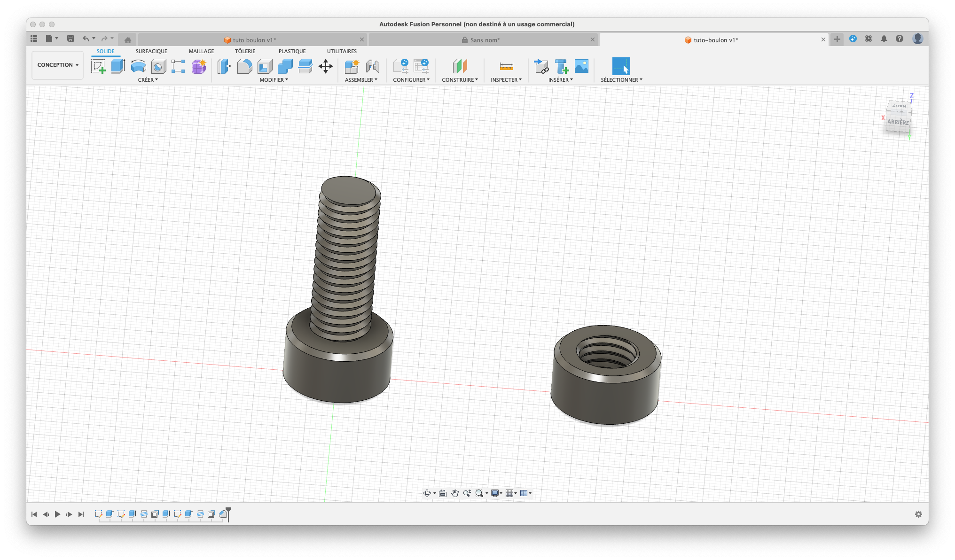The height and width of the screenshot is (560, 955).
Task: Select the Offset Face tool
Action: click(305, 66)
